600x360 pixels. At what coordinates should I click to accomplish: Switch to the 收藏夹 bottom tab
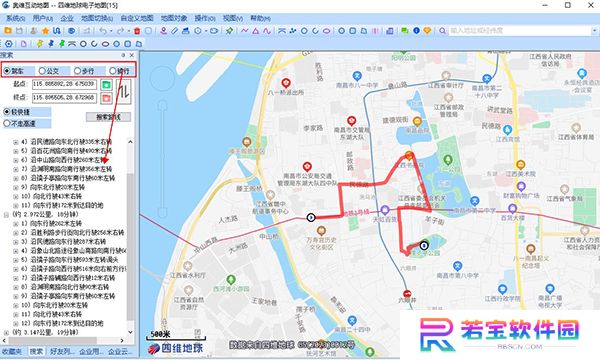click(12, 351)
